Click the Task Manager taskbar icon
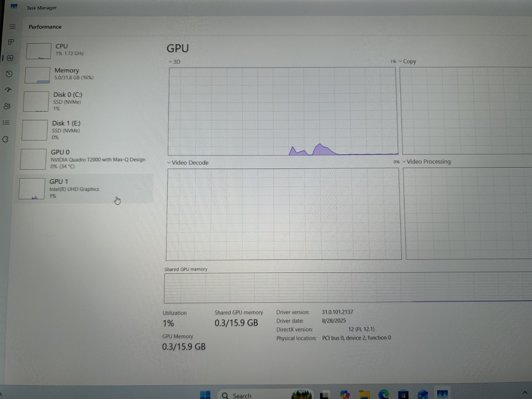The width and height of the screenshot is (532, 399). tap(442, 394)
